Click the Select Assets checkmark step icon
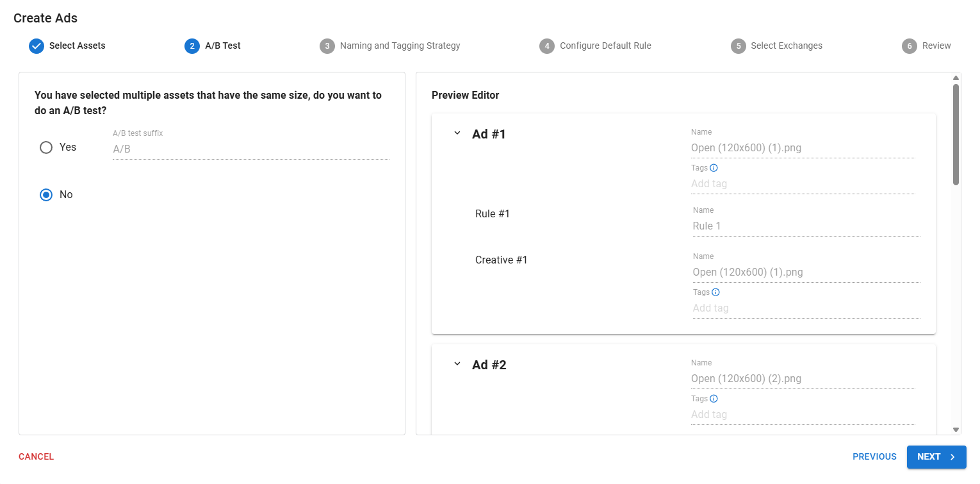This screenshot has height=484, width=980. 37,46
